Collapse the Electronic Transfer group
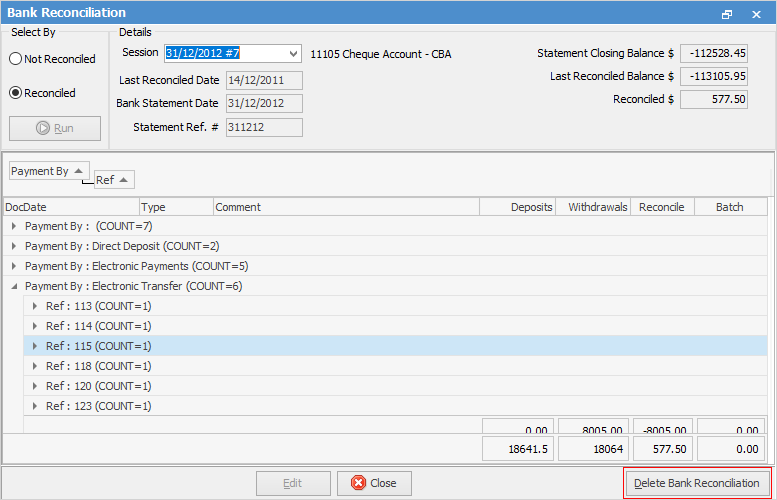Screen dimensions: 777x500 click(14, 286)
